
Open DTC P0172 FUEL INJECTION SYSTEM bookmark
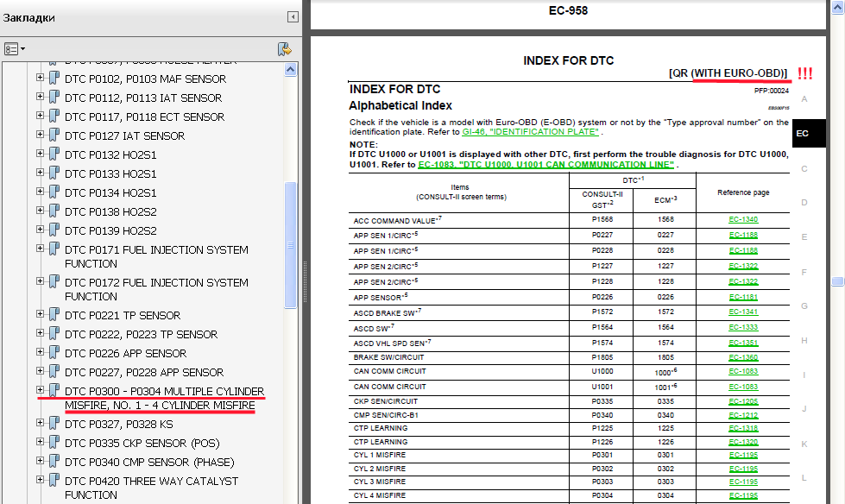(156, 289)
